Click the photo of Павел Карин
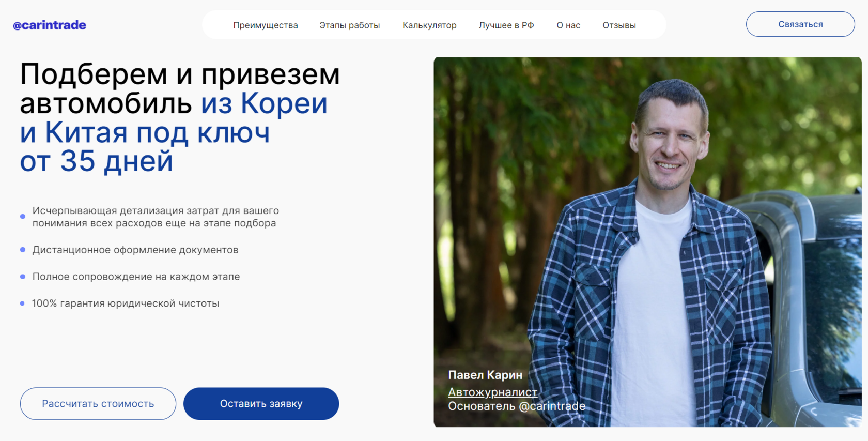Viewport: 868px width, 441px height. 647,242
